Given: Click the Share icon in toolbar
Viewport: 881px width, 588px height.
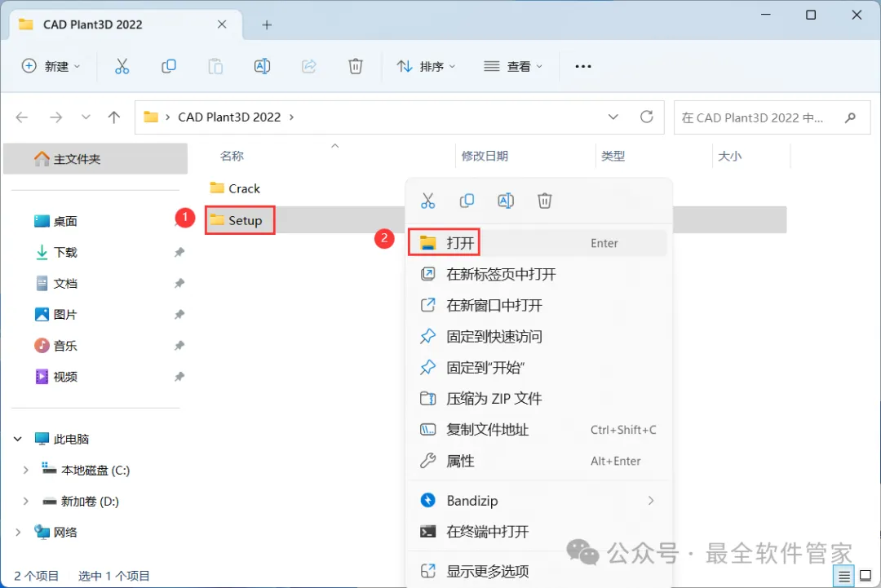Looking at the screenshot, I should pyautogui.click(x=308, y=66).
